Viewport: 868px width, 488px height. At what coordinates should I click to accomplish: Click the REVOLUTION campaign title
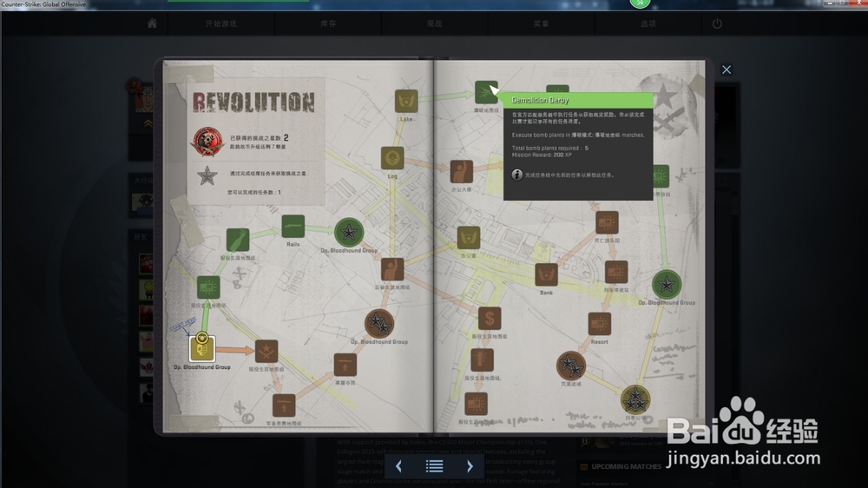(254, 102)
